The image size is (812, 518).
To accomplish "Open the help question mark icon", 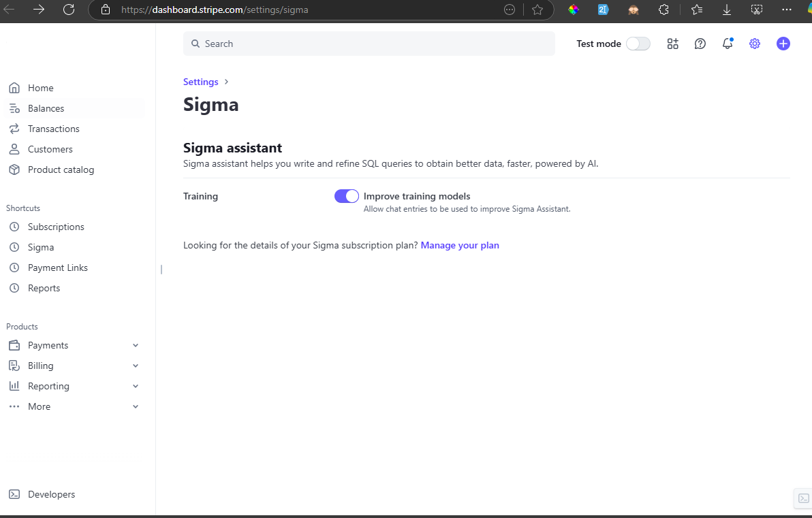I will coord(700,44).
